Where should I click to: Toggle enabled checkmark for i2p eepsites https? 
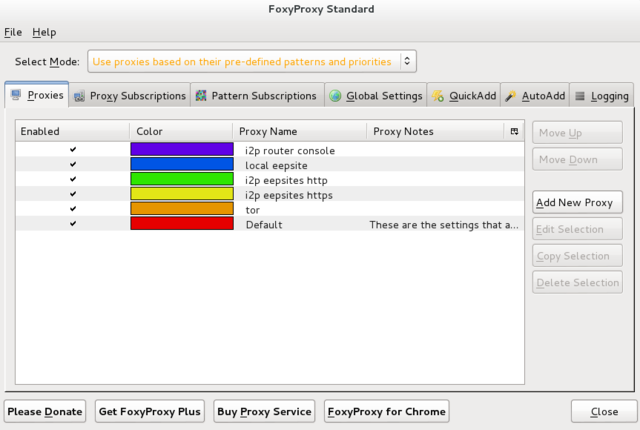(x=73, y=194)
